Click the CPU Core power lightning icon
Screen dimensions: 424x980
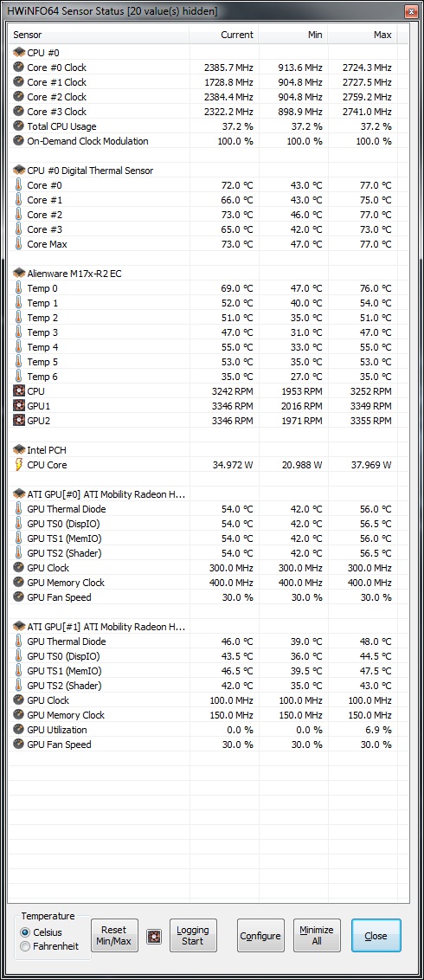point(19,465)
